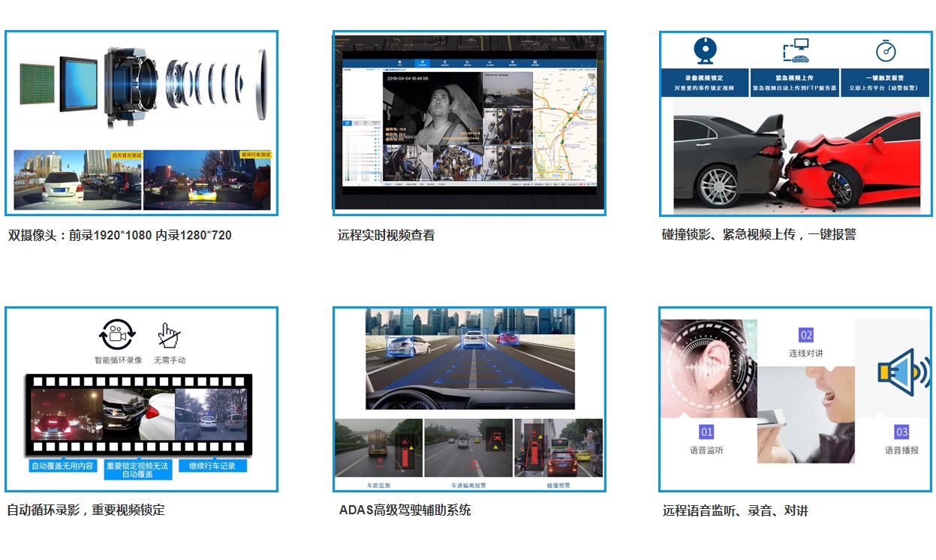
Task: Click the stopwatch icon above 一键触发报警
Action: pyautogui.click(x=886, y=51)
